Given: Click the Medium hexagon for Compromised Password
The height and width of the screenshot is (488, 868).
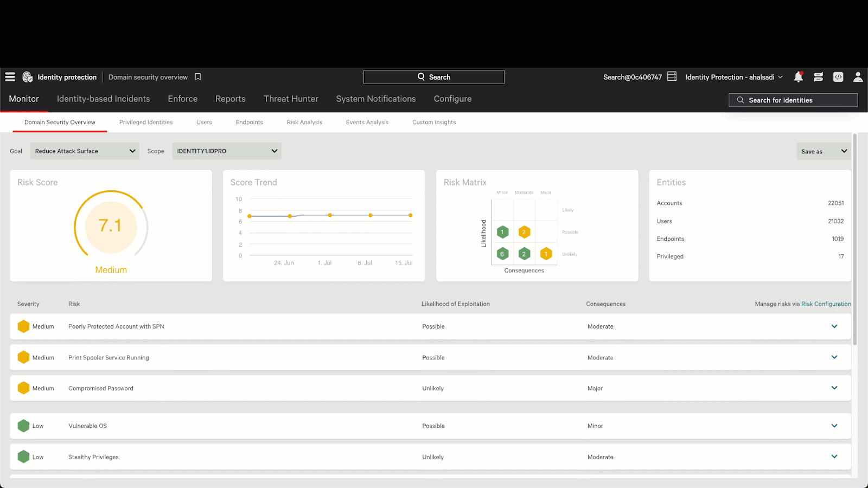Looking at the screenshot, I should pos(23,388).
